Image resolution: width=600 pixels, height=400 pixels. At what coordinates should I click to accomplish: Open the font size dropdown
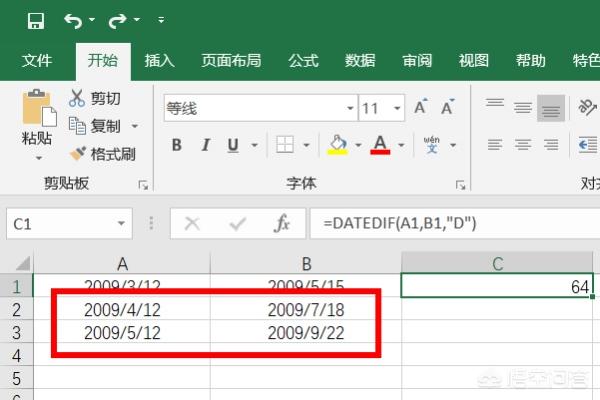point(399,108)
